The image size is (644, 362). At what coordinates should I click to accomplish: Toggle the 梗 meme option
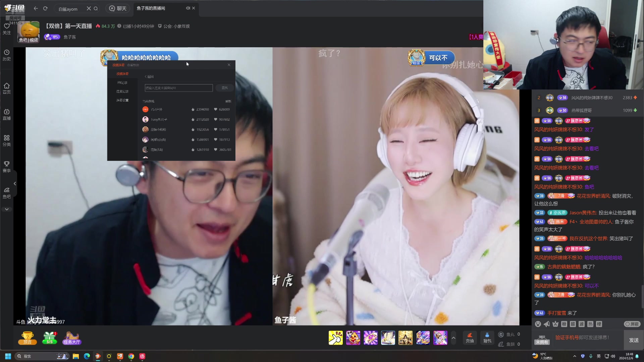(x=599, y=324)
